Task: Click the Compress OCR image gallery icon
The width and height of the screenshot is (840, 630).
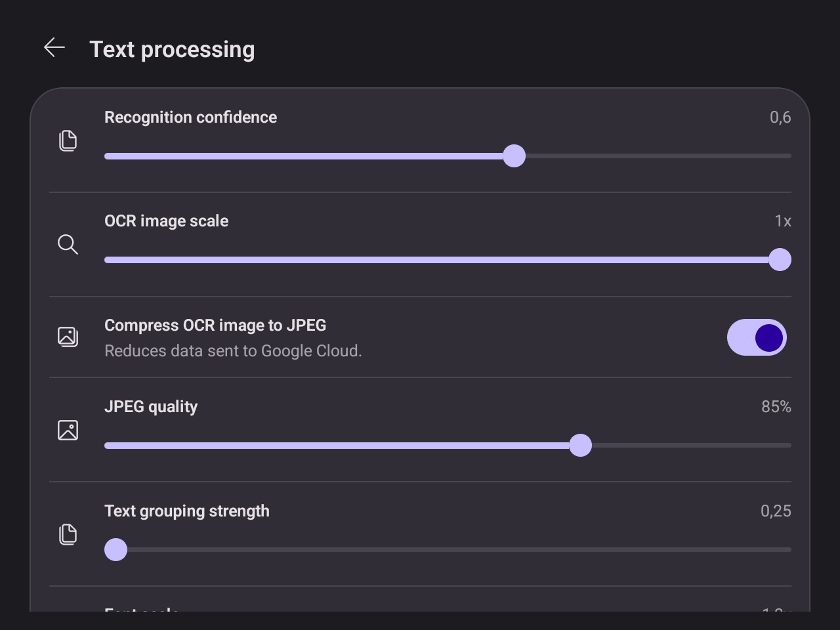Action: [x=68, y=337]
